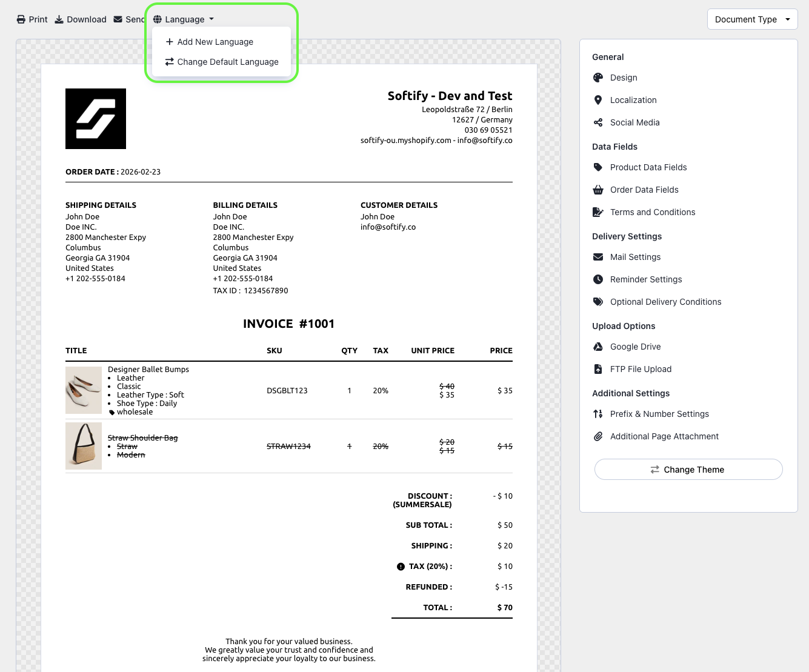Click the FTP File Upload icon
This screenshot has width=809, height=672.
(x=598, y=369)
